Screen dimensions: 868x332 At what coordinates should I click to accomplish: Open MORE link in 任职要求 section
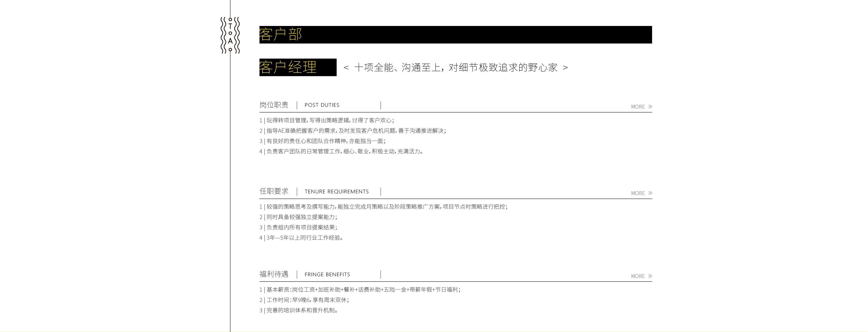click(637, 194)
